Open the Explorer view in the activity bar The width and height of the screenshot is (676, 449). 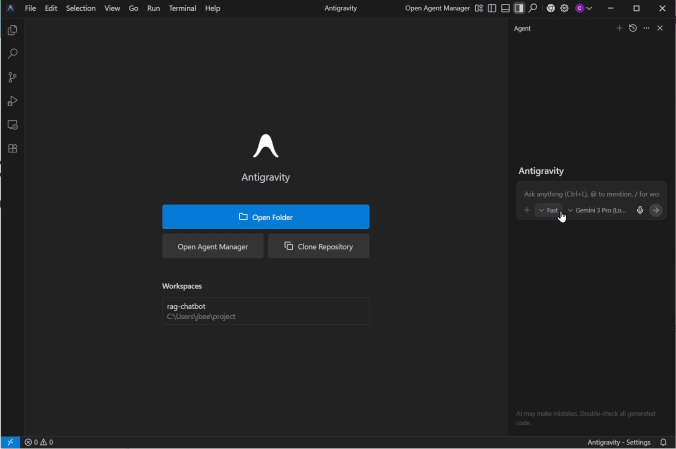coord(13,30)
